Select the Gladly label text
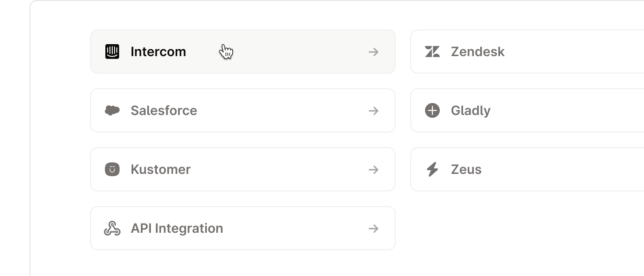The height and width of the screenshot is (276, 644). pyautogui.click(x=471, y=110)
